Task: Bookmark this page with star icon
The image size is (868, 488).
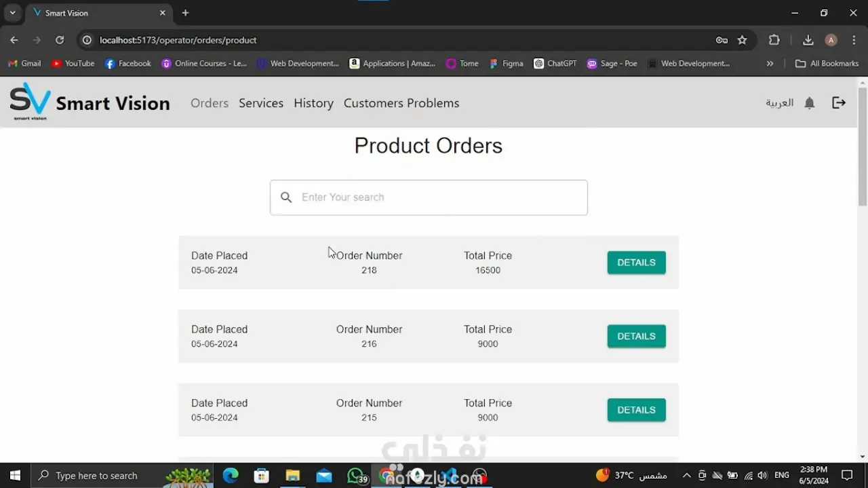Action: click(742, 40)
